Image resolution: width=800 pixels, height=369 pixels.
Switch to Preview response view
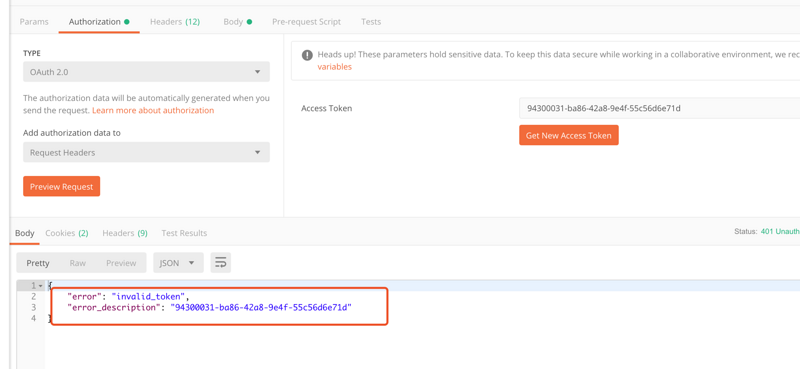(x=121, y=263)
